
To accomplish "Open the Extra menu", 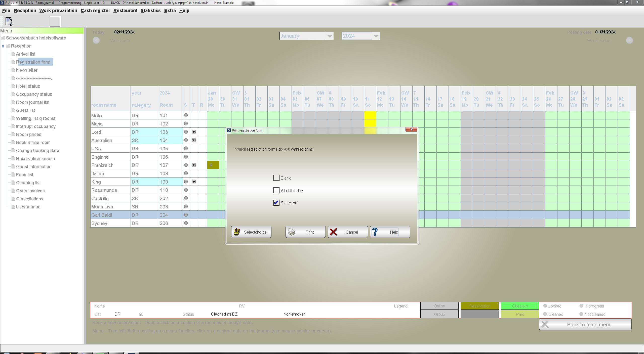I will 170,11.
